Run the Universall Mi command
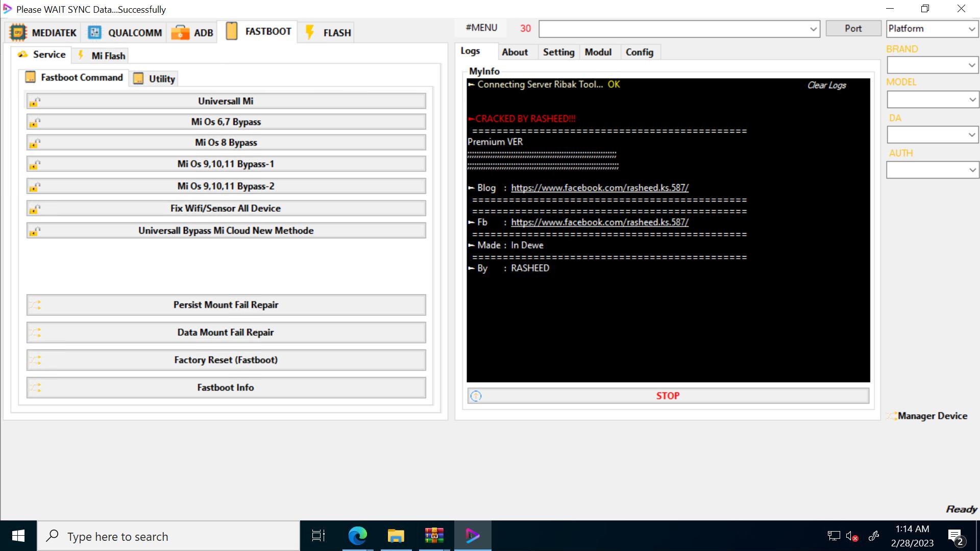Image resolution: width=980 pixels, height=551 pixels. point(226,101)
